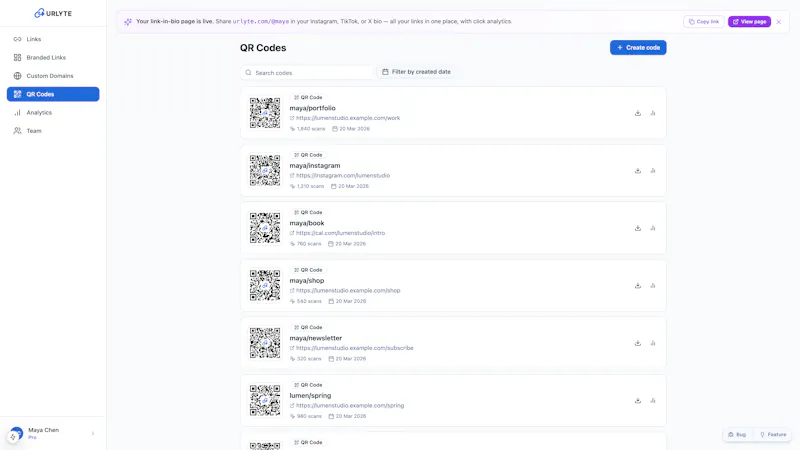Click the lumen/spring QR thumbnail
Viewport: 800px width, 450px height.
click(x=265, y=401)
